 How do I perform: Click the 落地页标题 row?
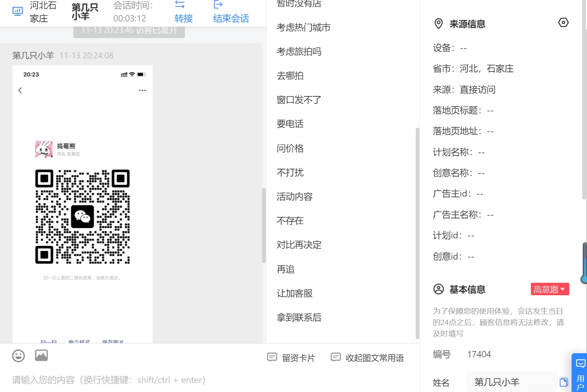[463, 110]
